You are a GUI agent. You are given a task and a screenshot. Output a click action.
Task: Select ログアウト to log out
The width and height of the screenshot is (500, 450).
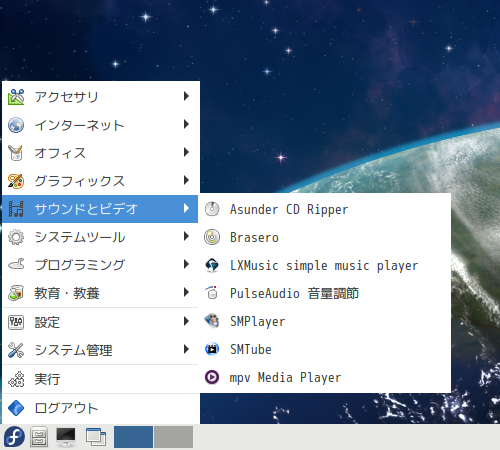[100, 408]
